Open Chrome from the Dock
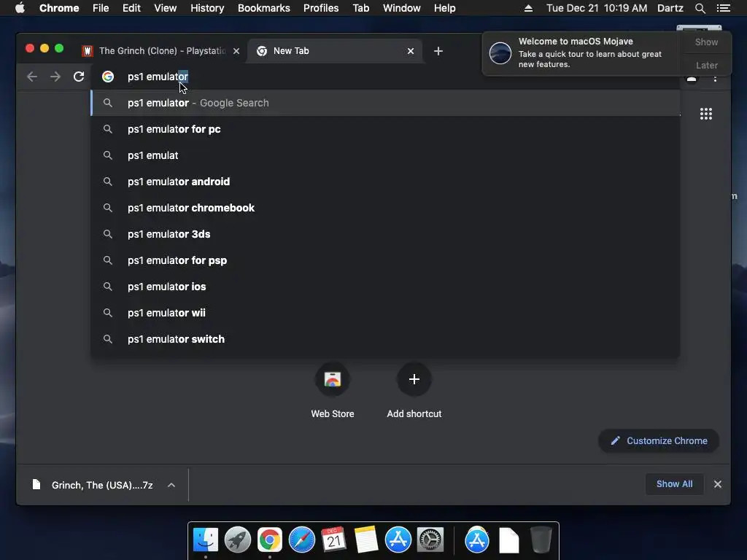 270,540
